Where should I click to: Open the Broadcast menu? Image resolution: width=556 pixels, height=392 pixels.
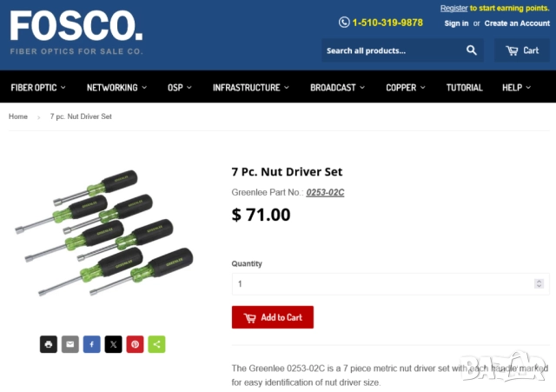point(337,87)
